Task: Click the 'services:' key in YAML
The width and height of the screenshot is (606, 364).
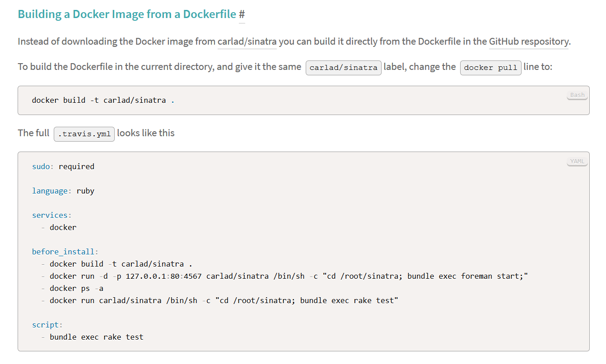Action: pyautogui.click(x=52, y=215)
